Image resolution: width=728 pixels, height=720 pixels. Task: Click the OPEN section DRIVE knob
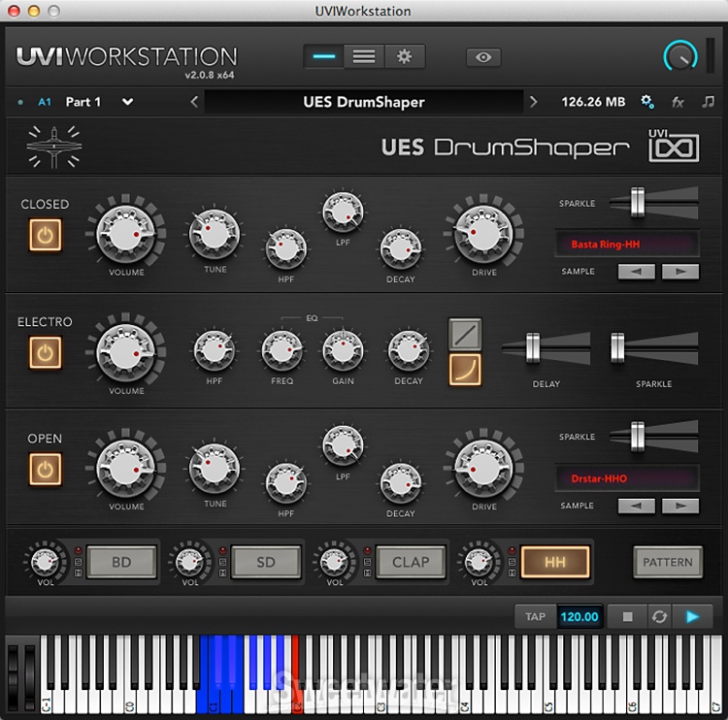(483, 468)
